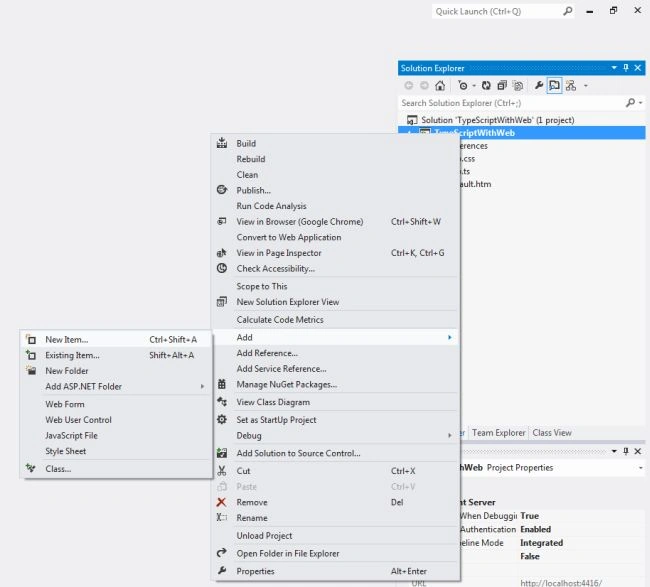Open the Solution Explorer toolbar overflow arrow
This screenshot has height=587, width=650.
click(586, 86)
